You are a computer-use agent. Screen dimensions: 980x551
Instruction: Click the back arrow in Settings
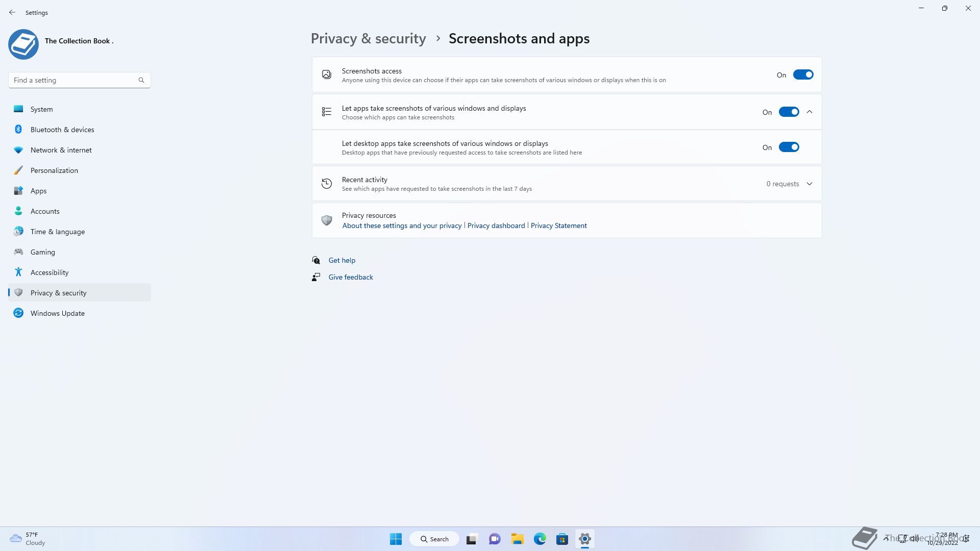(x=12, y=12)
